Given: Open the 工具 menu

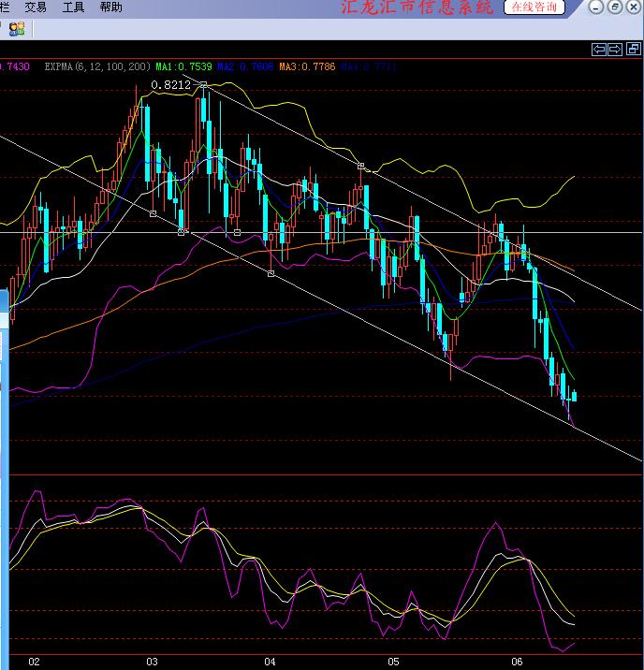Looking at the screenshot, I should pyautogui.click(x=73, y=7).
